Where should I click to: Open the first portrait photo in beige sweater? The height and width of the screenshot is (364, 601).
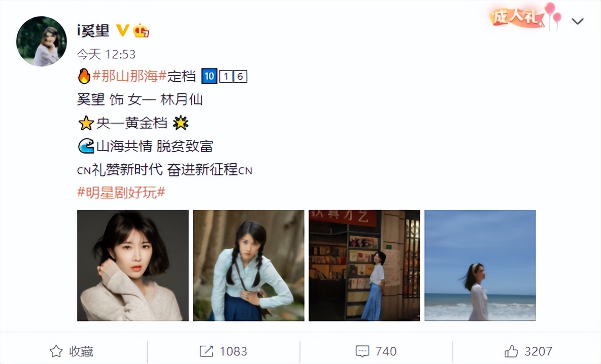pyautogui.click(x=133, y=265)
